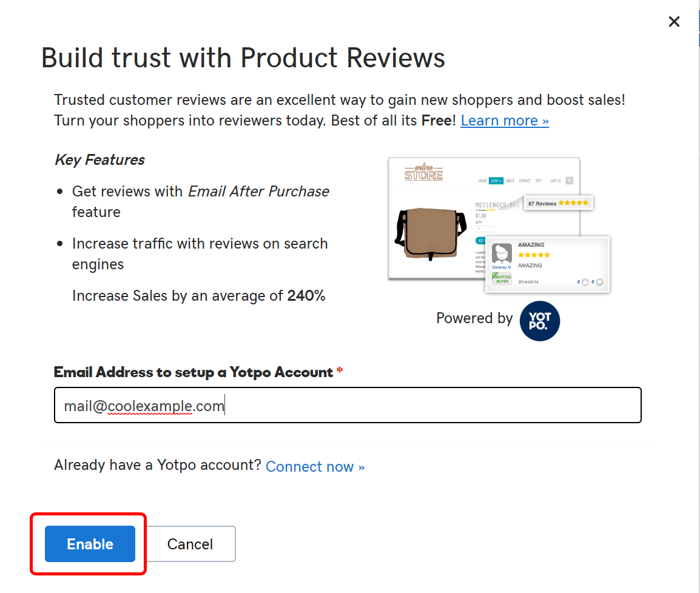This screenshot has height=593, width=700.
Task: Click the thumbs-down icon in review card
Action: point(599,282)
